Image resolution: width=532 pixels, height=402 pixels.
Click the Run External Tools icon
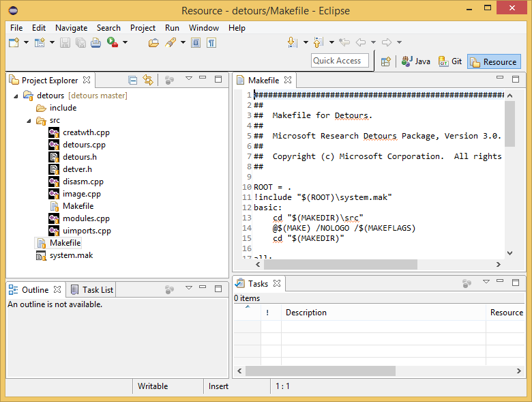point(113,42)
